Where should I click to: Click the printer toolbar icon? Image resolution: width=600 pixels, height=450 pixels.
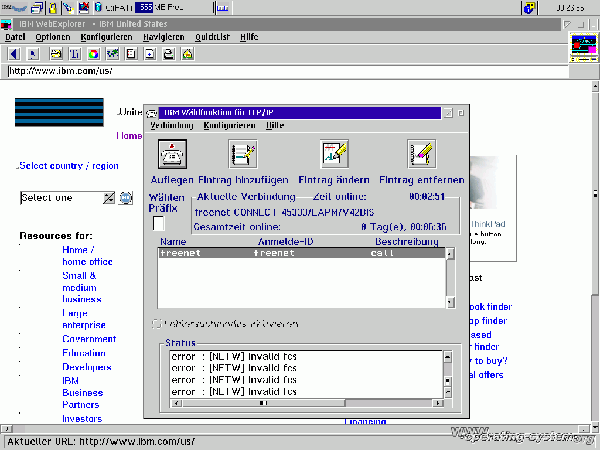coord(169,54)
